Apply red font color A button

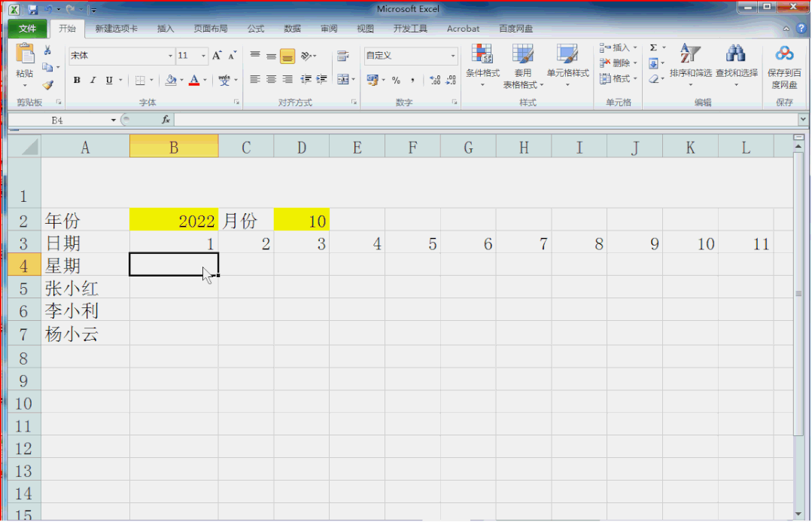click(194, 81)
